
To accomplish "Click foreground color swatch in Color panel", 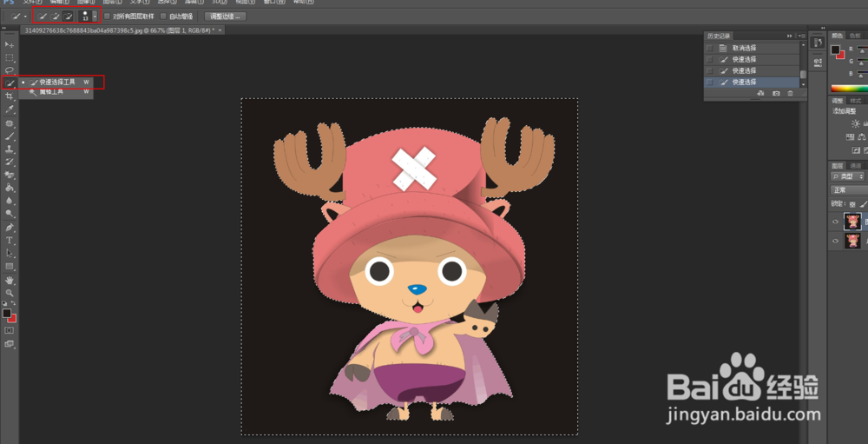I will [x=835, y=50].
